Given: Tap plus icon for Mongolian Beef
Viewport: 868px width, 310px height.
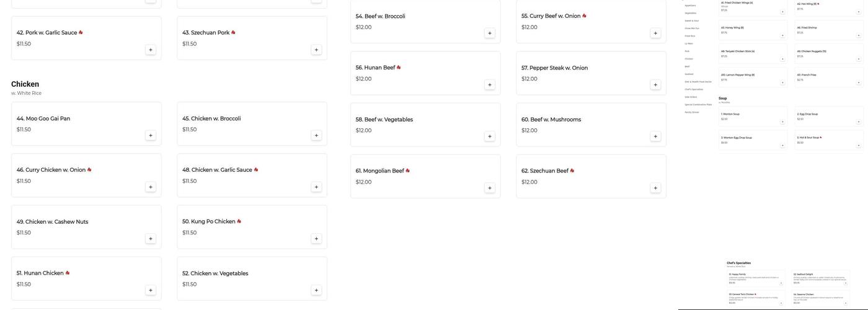Looking at the screenshot, I should (x=490, y=188).
